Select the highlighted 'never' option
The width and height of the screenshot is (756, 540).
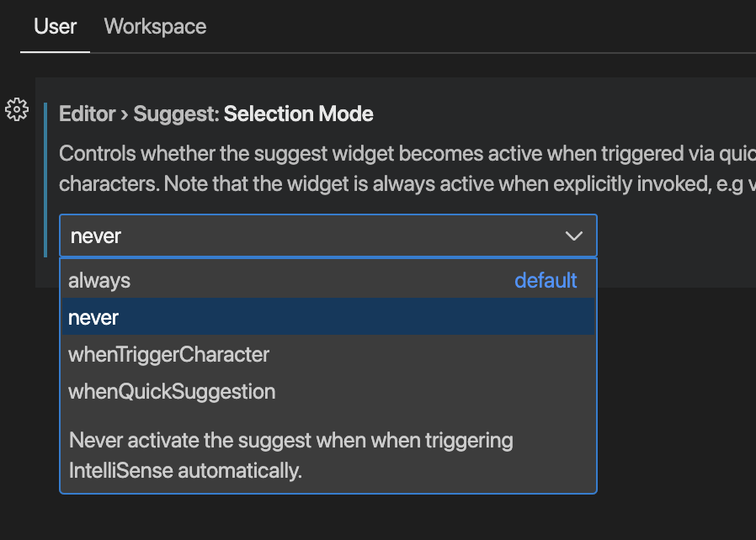click(x=93, y=317)
